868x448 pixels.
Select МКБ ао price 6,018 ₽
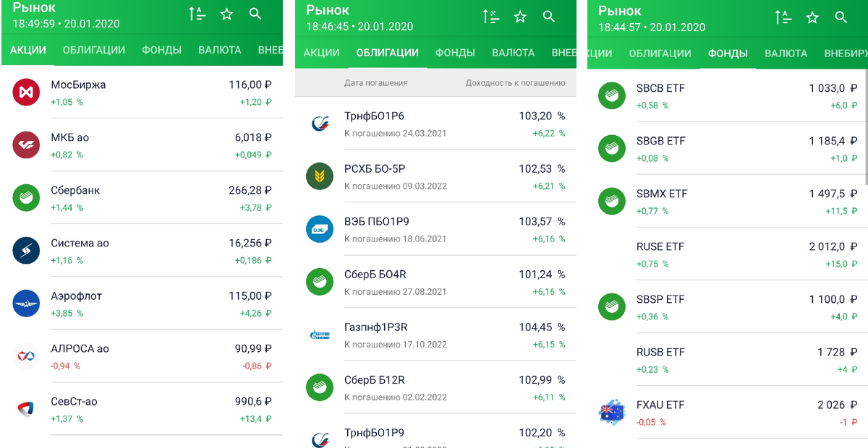[253, 138]
